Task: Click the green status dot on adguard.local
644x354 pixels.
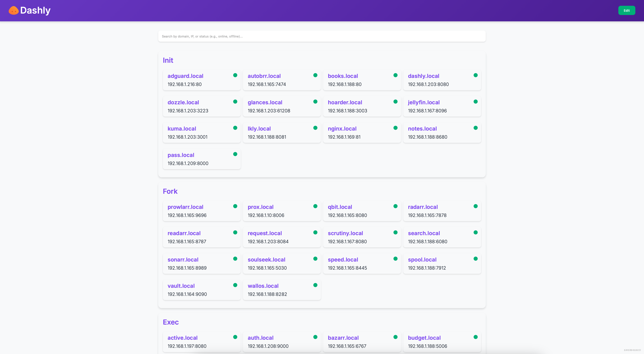Action: [235, 75]
